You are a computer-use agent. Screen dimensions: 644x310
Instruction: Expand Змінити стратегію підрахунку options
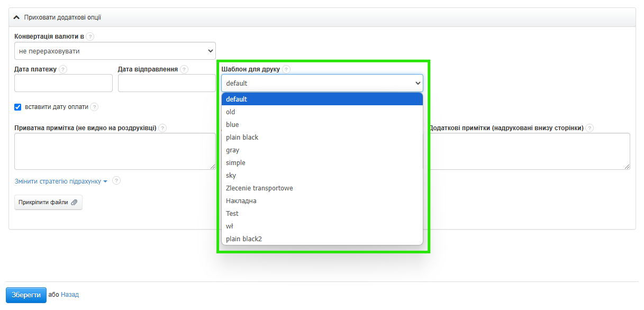[x=61, y=181]
